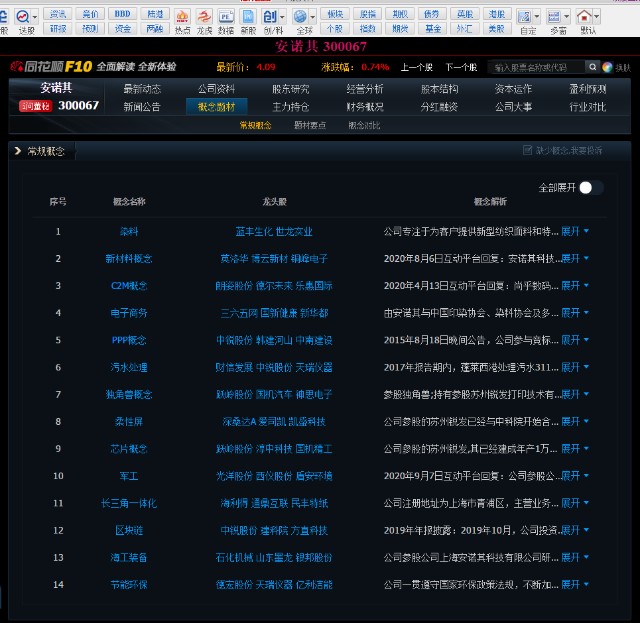
Task: Expand the 染料 concept analysis row
Action: (575, 231)
